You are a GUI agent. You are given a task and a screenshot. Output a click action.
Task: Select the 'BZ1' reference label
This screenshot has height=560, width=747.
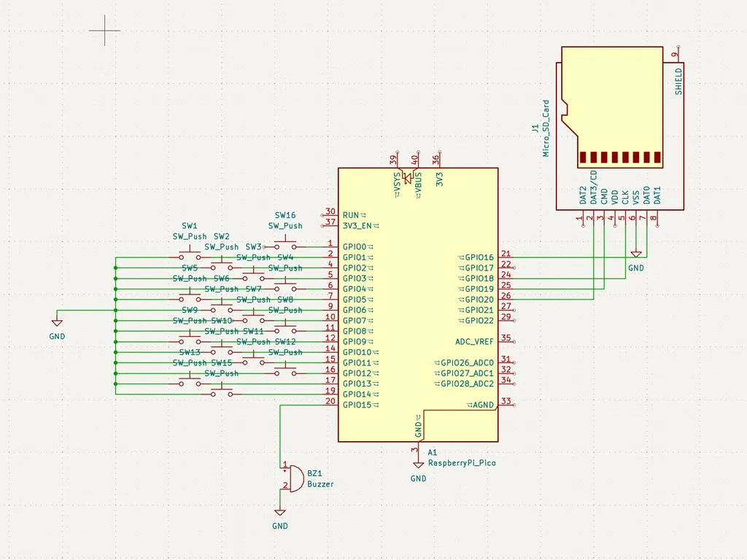tap(314, 473)
